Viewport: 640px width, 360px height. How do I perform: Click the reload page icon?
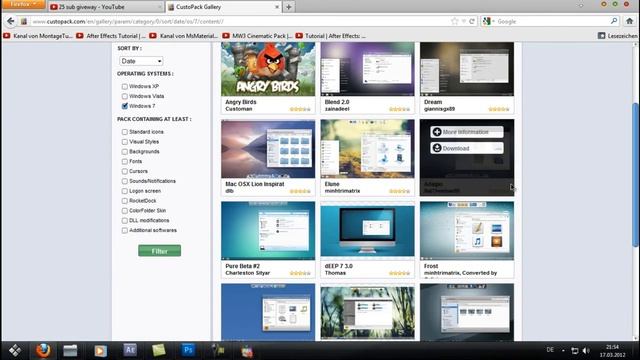click(x=472, y=21)
